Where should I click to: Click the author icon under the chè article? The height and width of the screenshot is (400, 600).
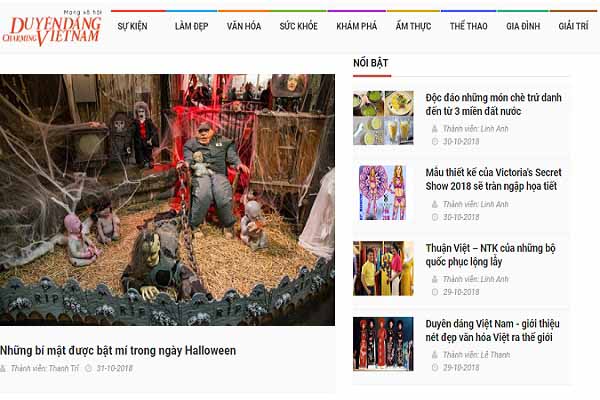point(435,129)
